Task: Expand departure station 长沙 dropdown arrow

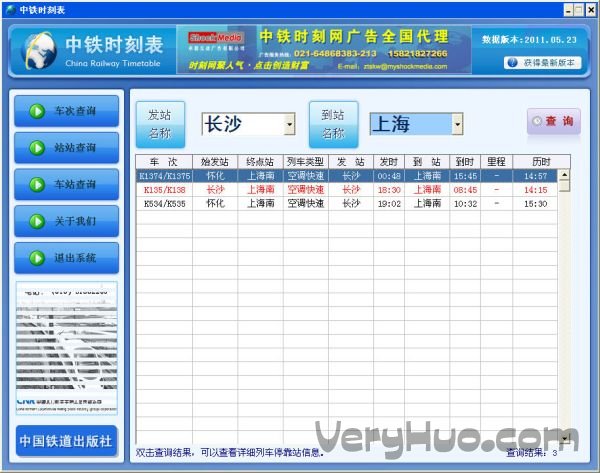Action: (x=290, y=124)
